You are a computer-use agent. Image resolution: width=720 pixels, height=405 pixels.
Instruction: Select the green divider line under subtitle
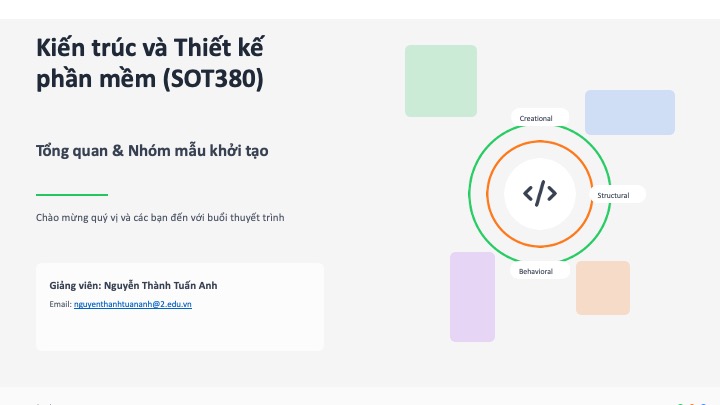[71, 194]
